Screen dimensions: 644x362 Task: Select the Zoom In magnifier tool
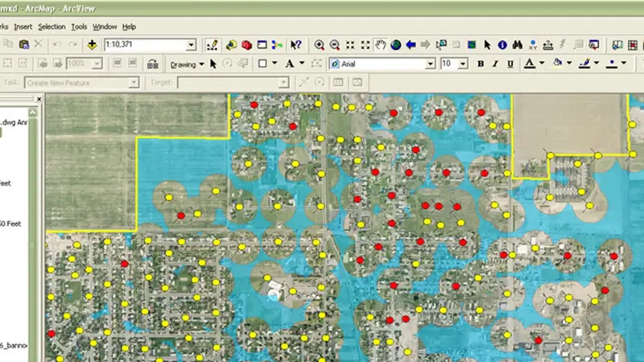[320, 45]
